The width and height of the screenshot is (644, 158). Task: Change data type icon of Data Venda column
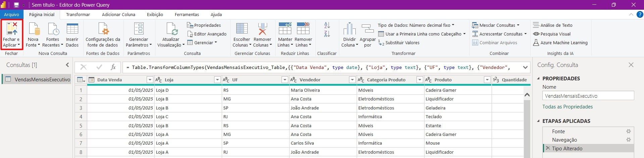click(x=91, y=80)
